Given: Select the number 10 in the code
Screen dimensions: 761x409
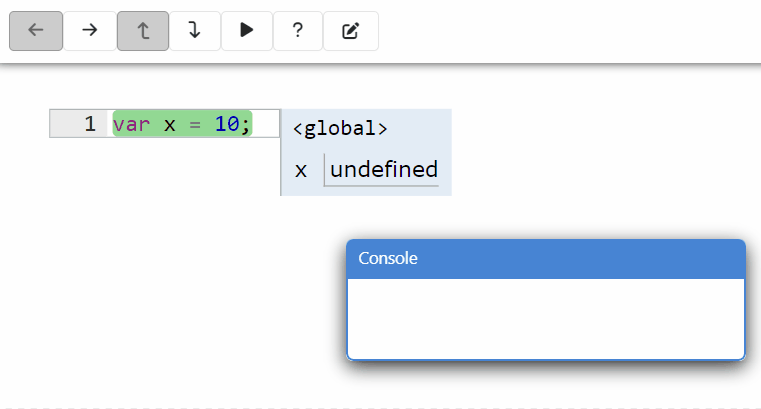Looking at the screenshot, I should pyautogui.click(x=226, y=124).
